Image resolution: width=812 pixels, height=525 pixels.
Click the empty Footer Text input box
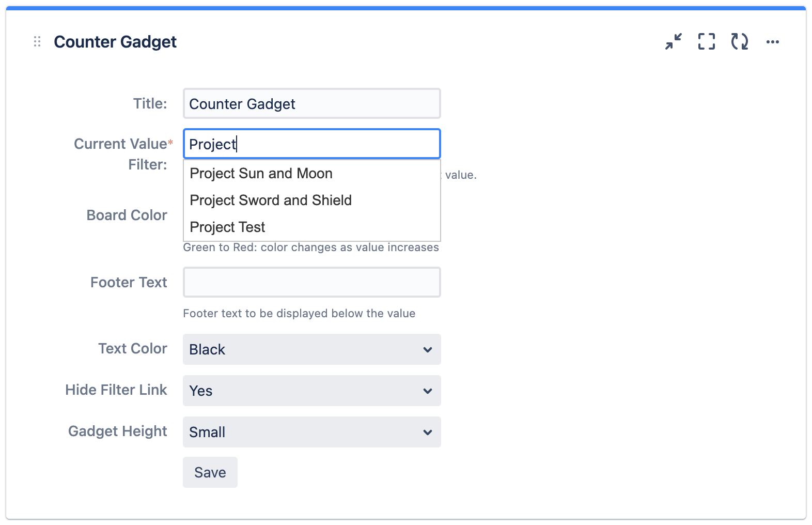coord(311,282)
